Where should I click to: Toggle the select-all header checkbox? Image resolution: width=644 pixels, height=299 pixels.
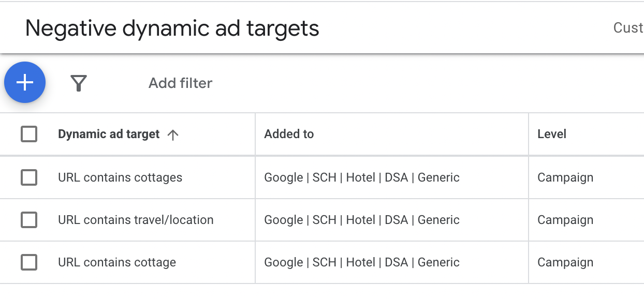tap(29, 134)
